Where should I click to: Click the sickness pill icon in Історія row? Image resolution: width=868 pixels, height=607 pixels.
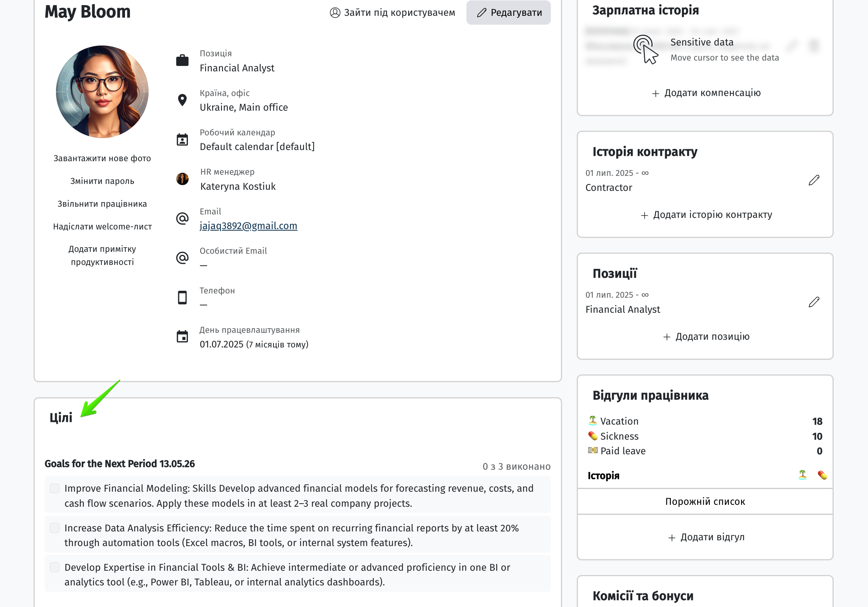[822, 475]
